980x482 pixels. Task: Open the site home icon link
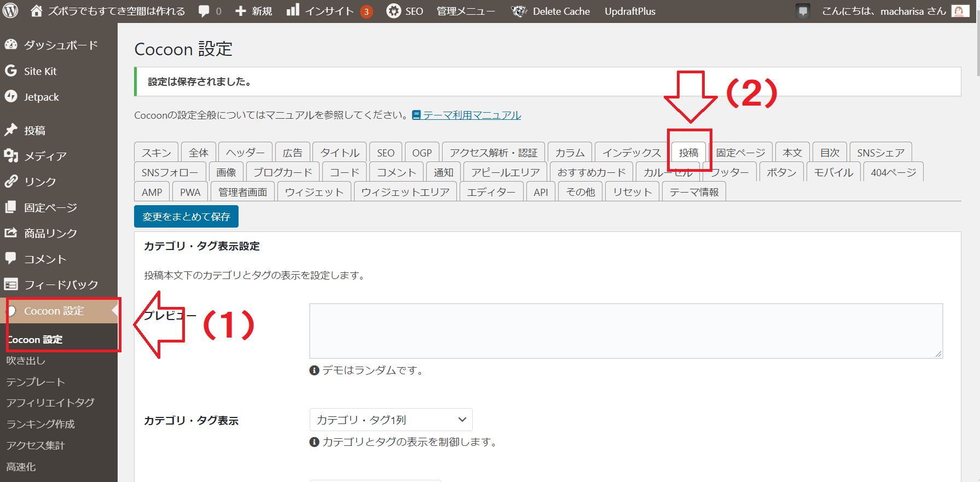(x=36, y=11)
